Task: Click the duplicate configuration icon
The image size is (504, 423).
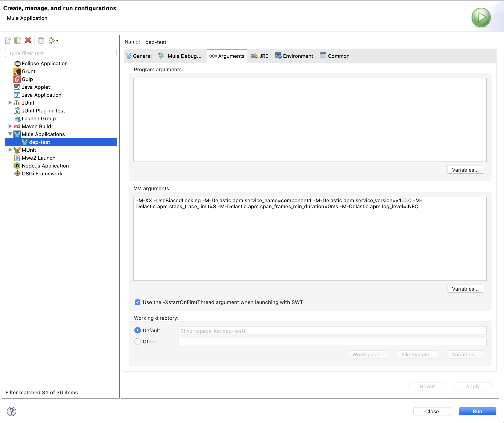Action: click(19, 40)
